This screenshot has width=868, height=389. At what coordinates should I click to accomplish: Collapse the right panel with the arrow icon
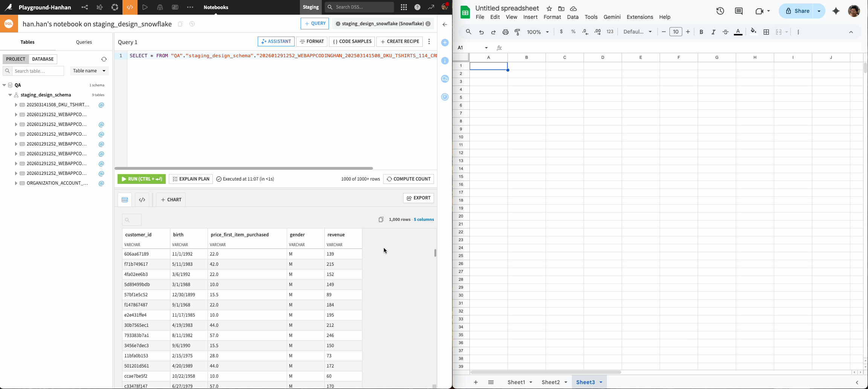445,25
